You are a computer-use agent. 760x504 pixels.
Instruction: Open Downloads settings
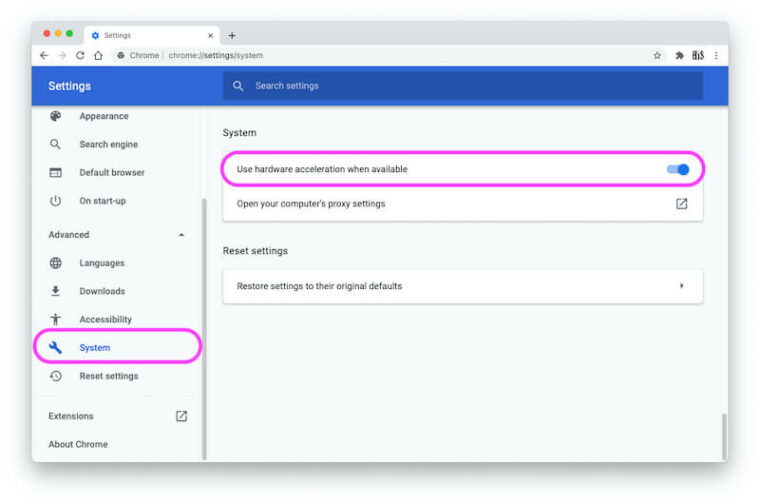click(x=102, y=291)
